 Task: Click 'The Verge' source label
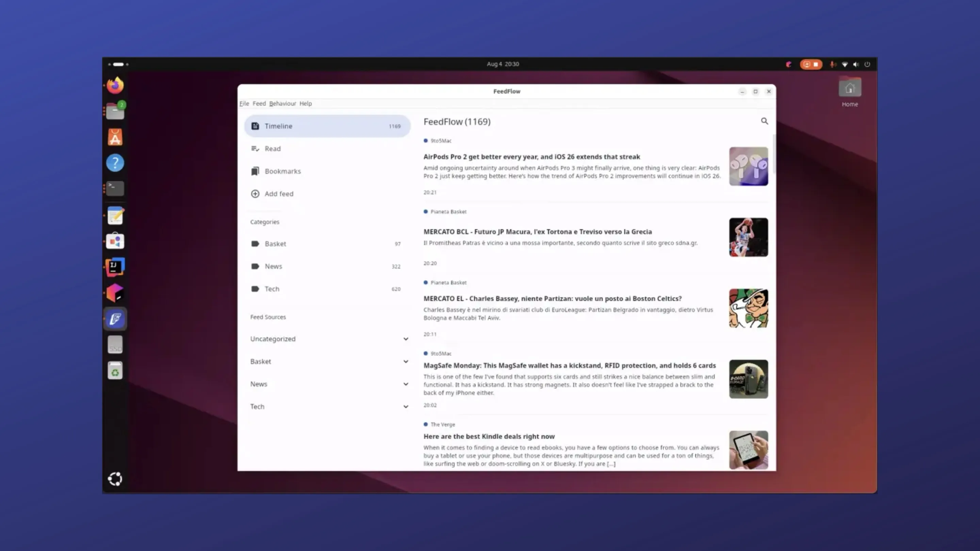tap(442, 424)
